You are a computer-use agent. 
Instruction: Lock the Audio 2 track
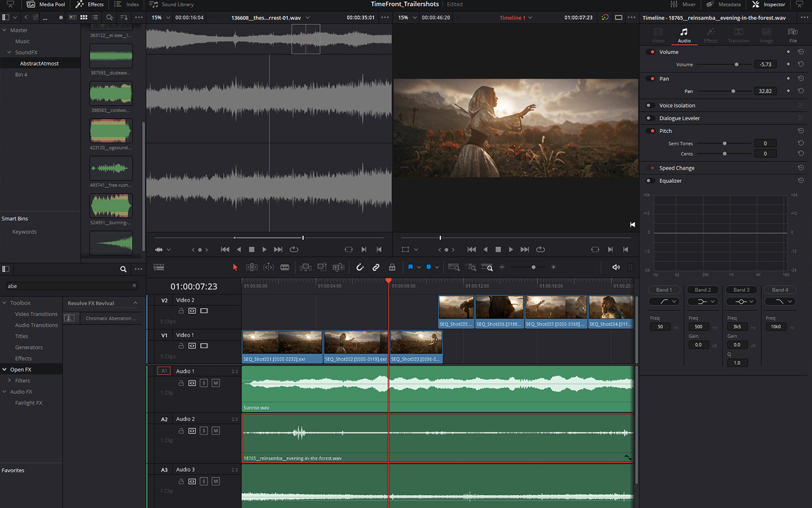pyautogui.click(x=181, y=431)
